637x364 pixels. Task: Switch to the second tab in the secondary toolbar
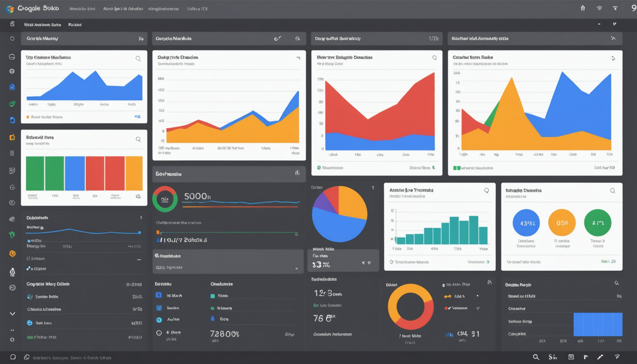click(75, 24)
